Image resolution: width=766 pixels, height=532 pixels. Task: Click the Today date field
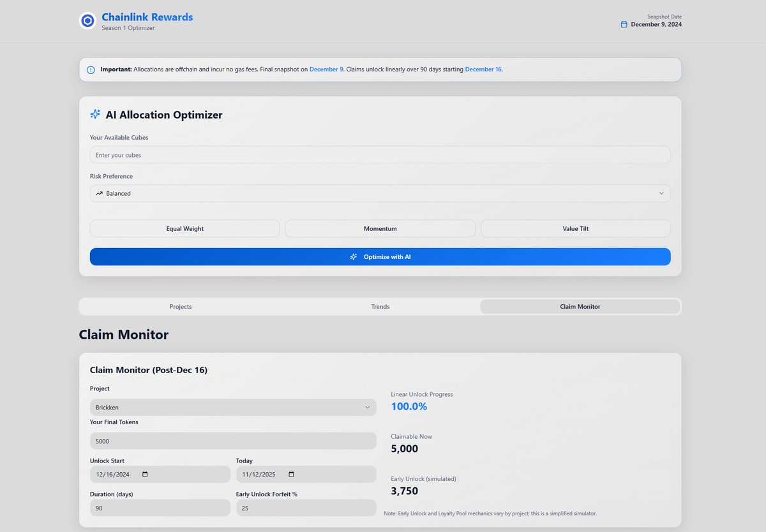pyautogui.click(x=306, y=475)
